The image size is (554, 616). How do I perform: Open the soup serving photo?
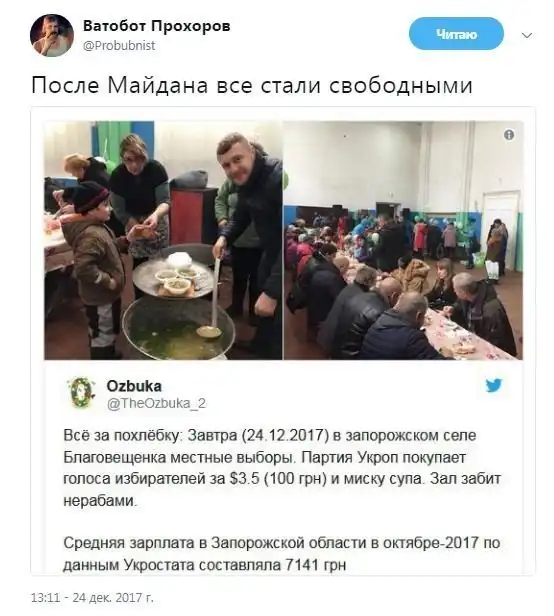(x=163, y=240)
